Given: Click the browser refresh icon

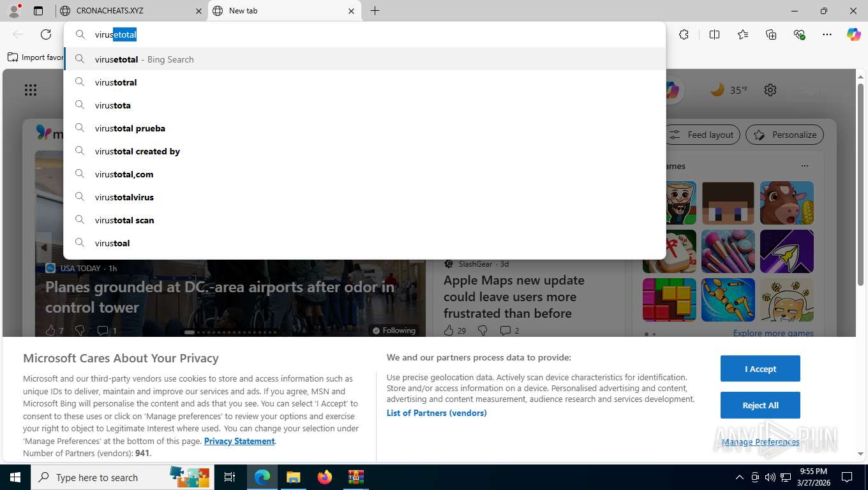Looking at the screenshot, I should [46, 34].
